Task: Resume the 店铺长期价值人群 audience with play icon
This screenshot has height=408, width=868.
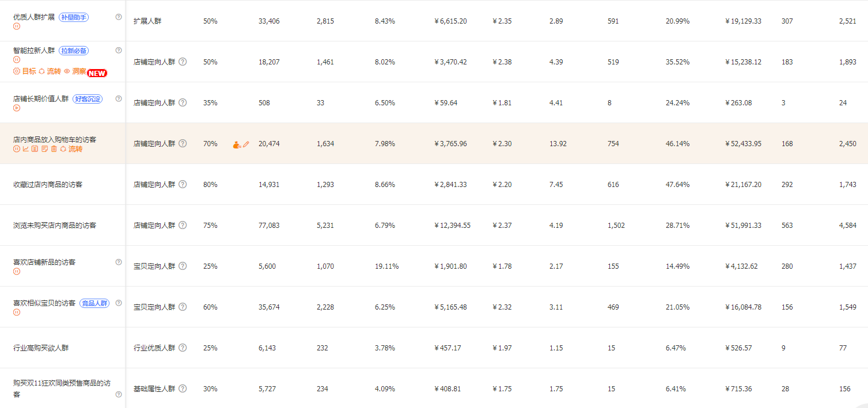Action: click(17, 108)
